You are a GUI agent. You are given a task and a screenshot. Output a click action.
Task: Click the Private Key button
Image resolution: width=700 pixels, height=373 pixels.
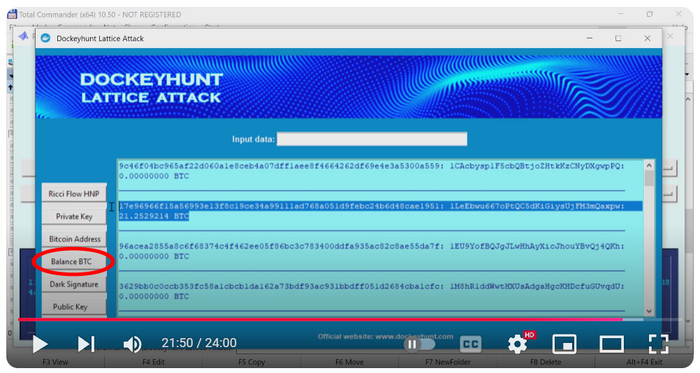pyautogui.click(x=74, y=216)
